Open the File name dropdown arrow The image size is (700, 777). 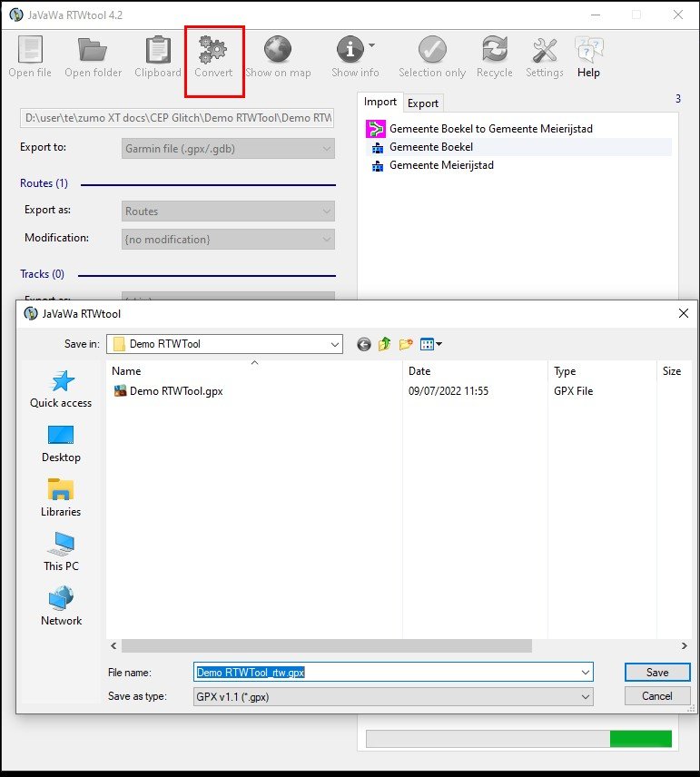coord(586,673)
